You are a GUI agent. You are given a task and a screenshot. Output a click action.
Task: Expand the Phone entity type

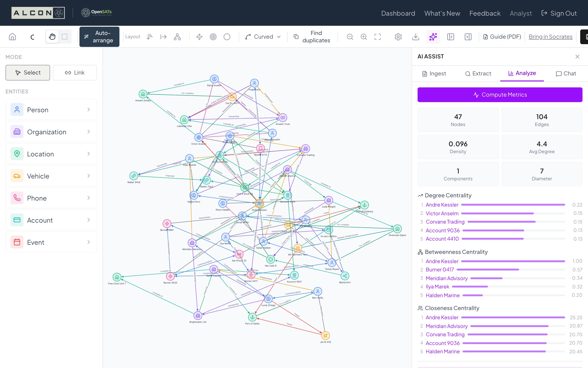(51, 198)
